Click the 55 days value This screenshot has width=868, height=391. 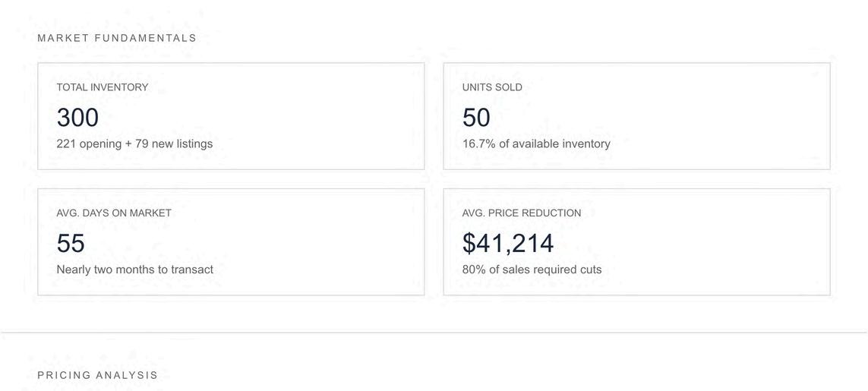pos(71,244)
